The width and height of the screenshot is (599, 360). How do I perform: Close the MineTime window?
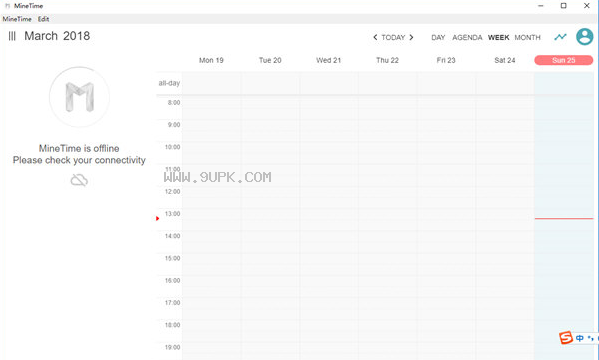[587, 6]
